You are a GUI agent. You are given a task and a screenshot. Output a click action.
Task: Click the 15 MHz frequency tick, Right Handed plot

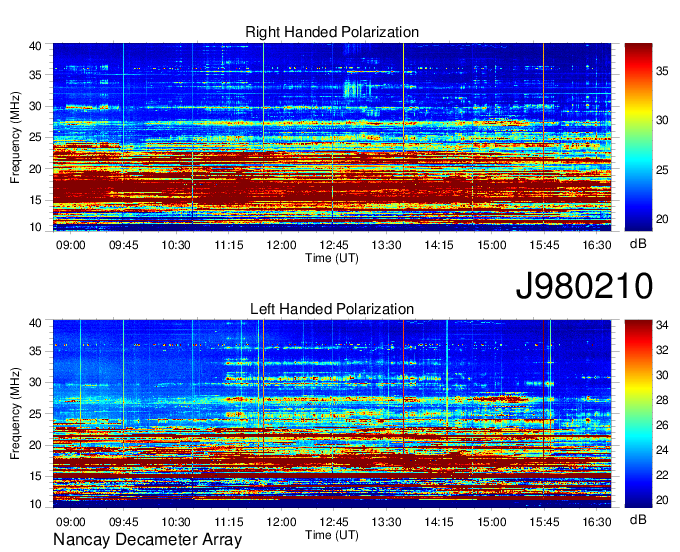coord(35,200)
